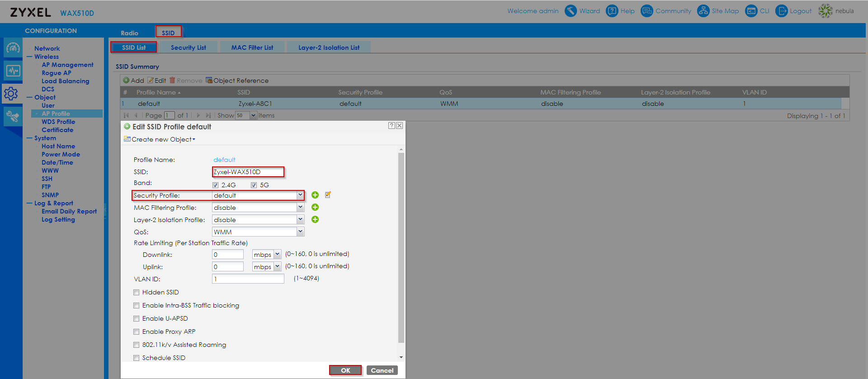868x379 pixels.
Task: Open the Security Profile dropdown
Action: pos(300,195)
